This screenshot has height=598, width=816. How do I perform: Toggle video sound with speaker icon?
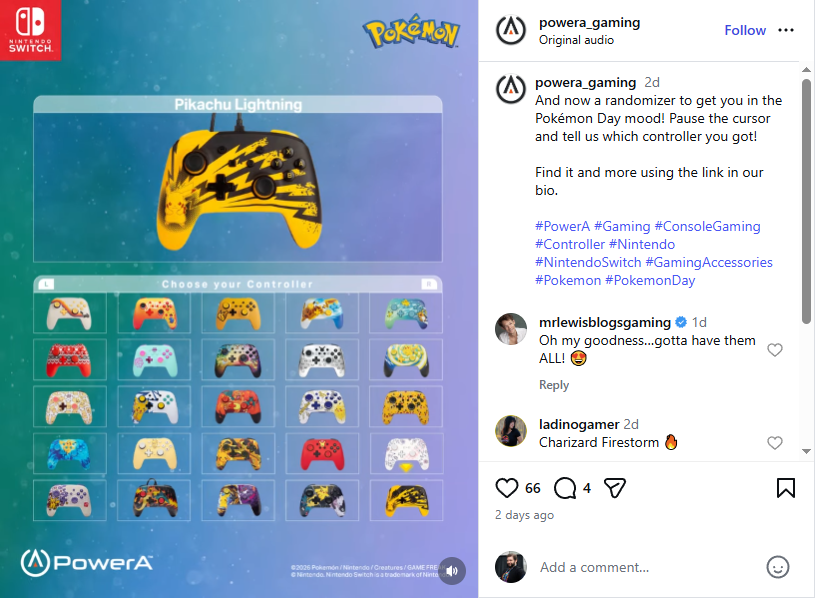pyautogui.click(x=452, y=570)
